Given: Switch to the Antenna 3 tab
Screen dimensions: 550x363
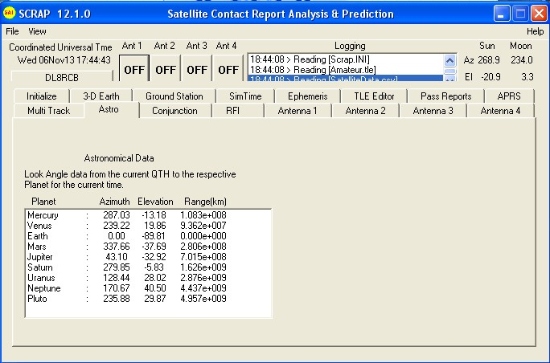Looking at the screenshot, I should click(433, 111).
